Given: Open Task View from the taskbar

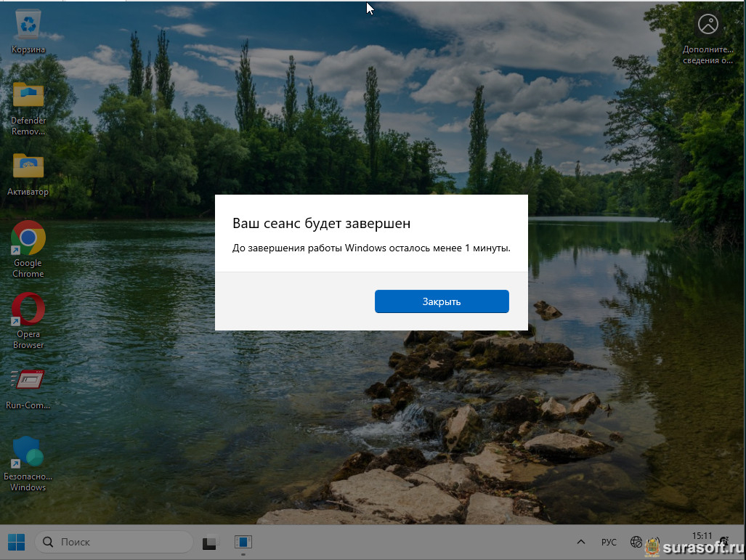Looking at the screenshot, I should point(210,542).
